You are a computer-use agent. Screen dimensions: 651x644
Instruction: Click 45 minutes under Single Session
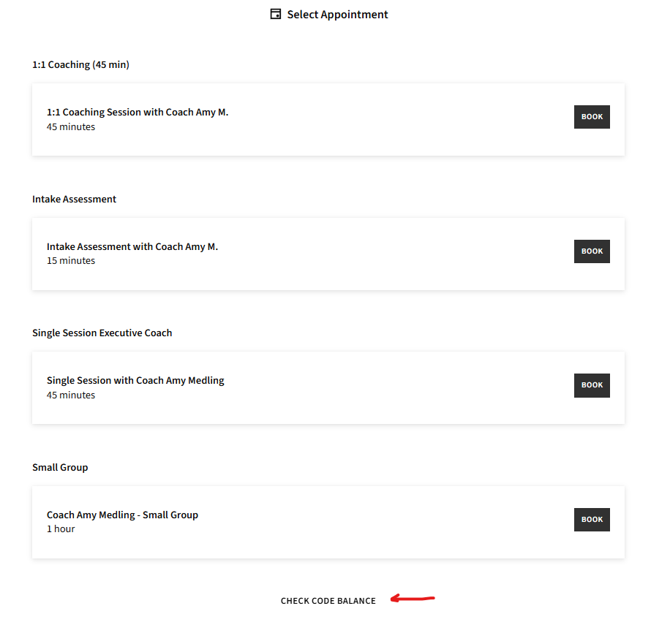pyautogui.click(x=71, y=395)
